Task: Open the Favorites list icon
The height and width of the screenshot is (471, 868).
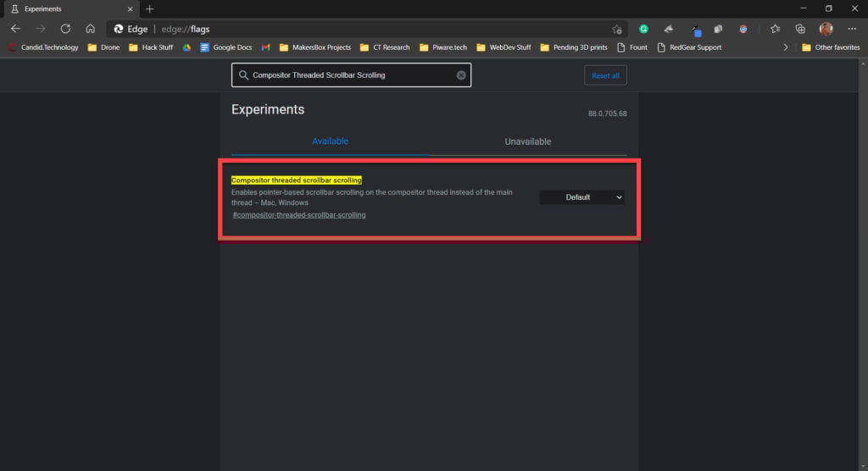Action: tap(775, 29)
